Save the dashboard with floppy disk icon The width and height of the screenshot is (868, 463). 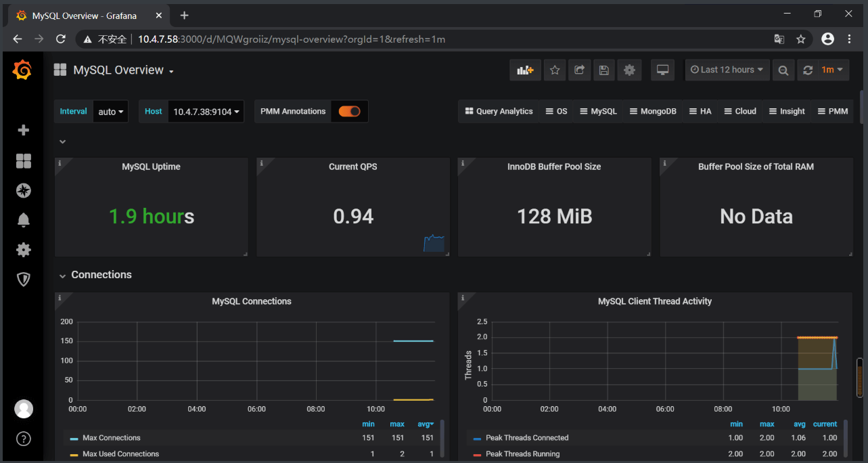[x=604, y=70]
